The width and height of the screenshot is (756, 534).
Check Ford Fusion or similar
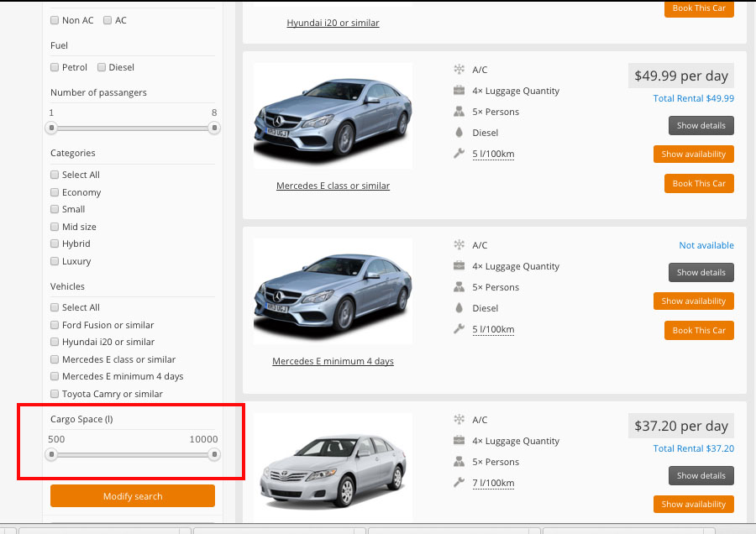(55, 325)
